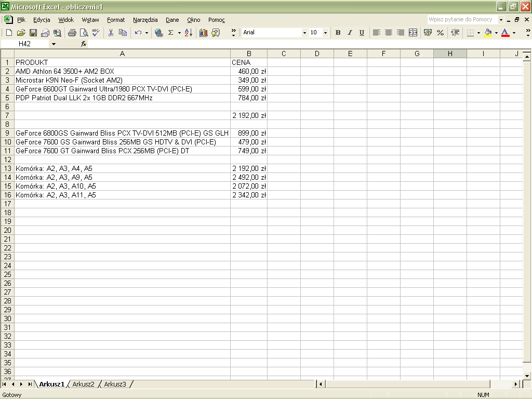Toggle underline formatting

(362, 33)
